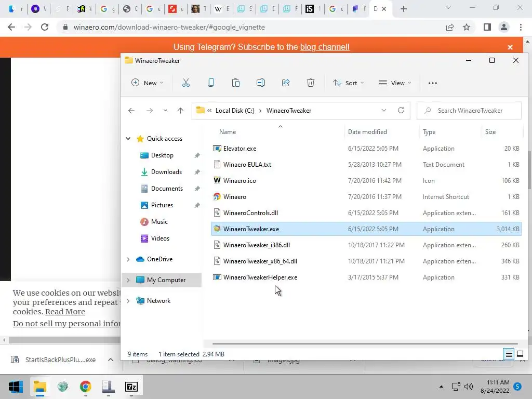The height and width of the screenshot is (399, 532).
Task: Click the volume speaker tray icon
Action: 469,387
